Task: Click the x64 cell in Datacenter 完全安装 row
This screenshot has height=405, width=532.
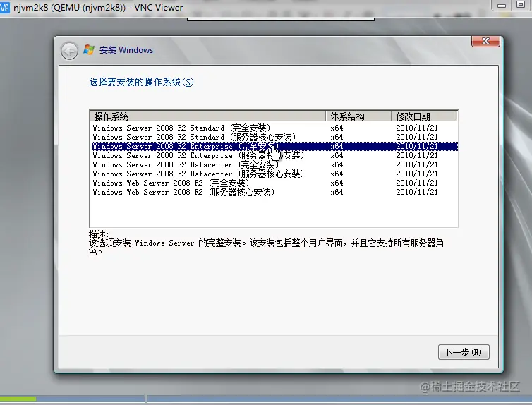Action: (337, 164)
